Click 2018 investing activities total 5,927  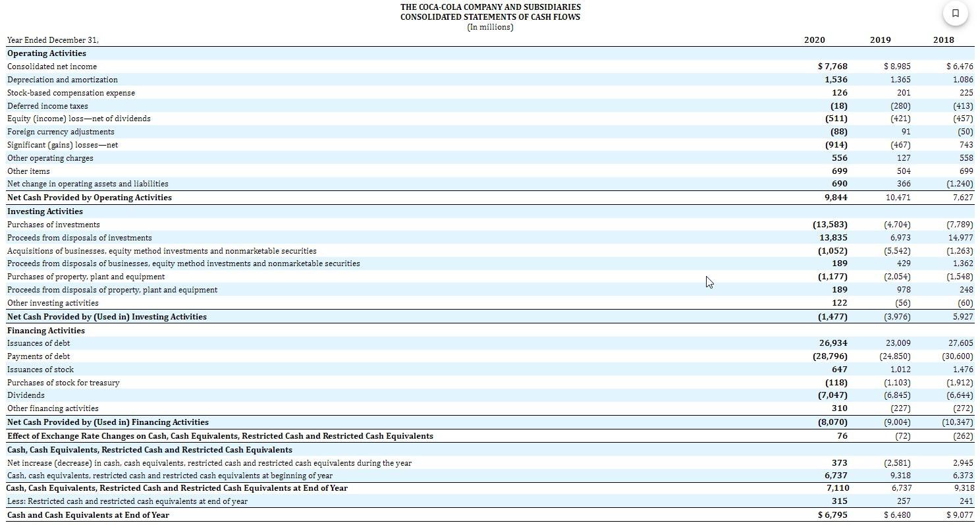point(963,317)
